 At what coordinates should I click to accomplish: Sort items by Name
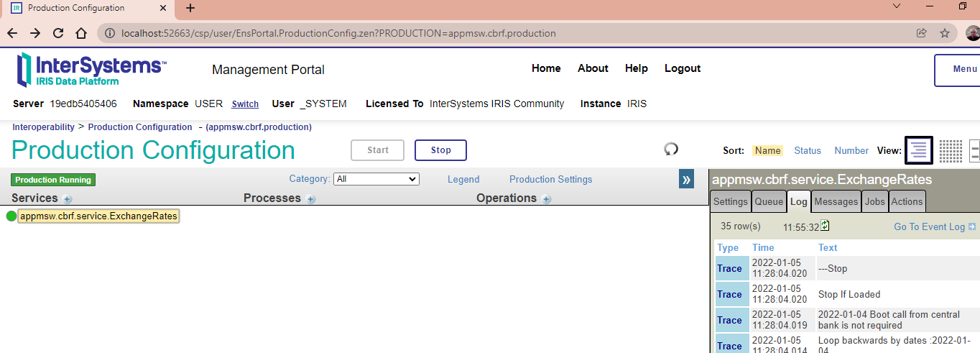(x=767, y=150)
